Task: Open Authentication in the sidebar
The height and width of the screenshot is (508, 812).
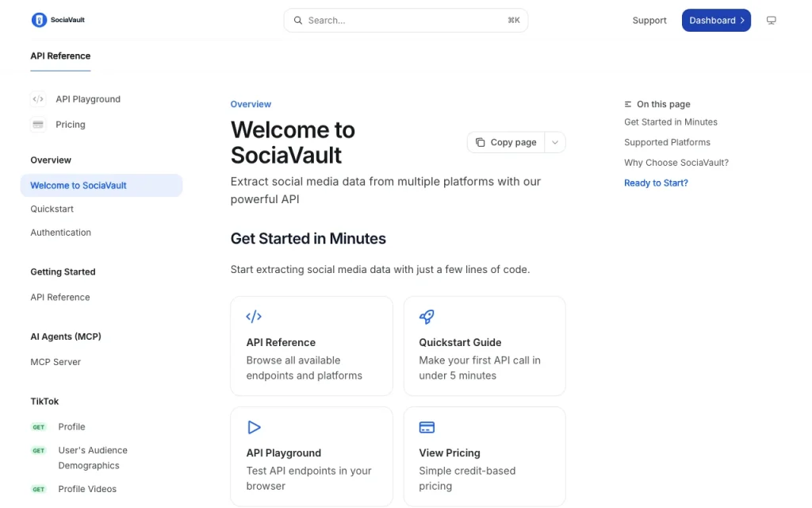Action: 60,233
